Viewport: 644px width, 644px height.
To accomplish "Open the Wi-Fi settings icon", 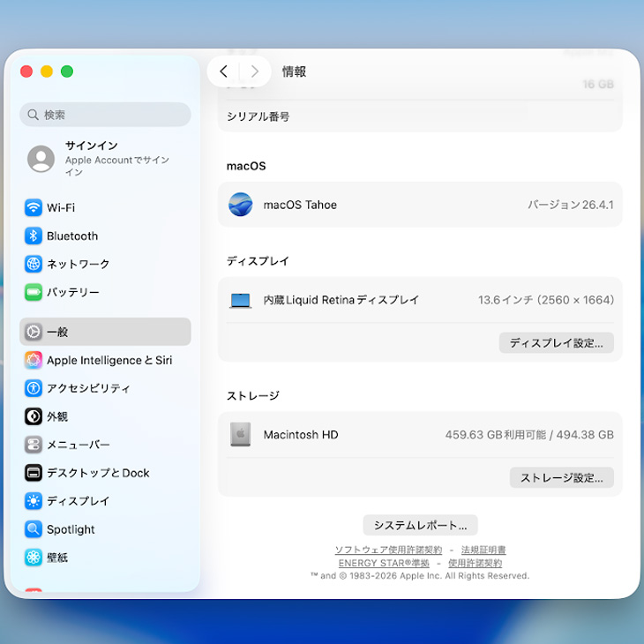I will (x=34, y=208).
